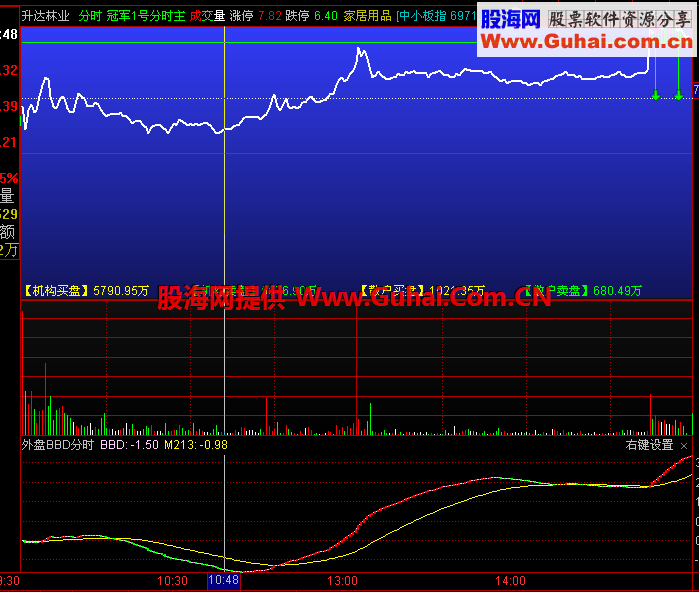Click the 涨停 7.82 limit-up value
Viewport: 699px width, 592px height.
tap(255, 16)
